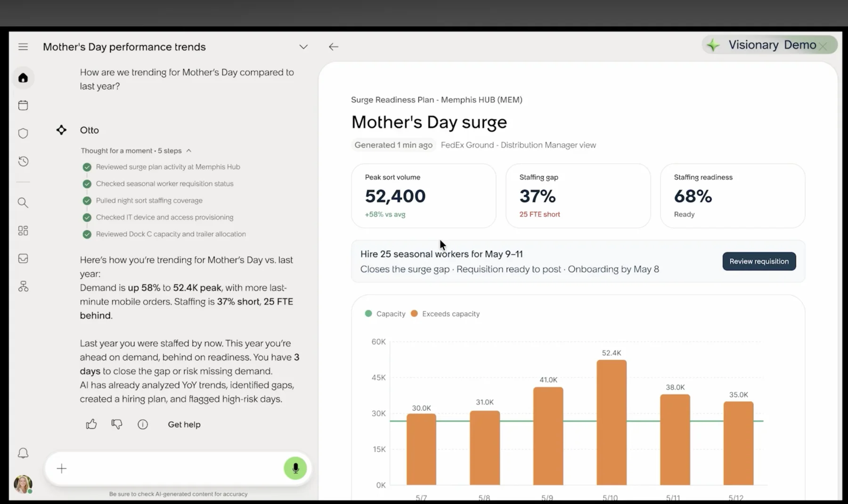Close the Visionary Demo badge
The image size is (848, 504).
click(x=823, y=46)
